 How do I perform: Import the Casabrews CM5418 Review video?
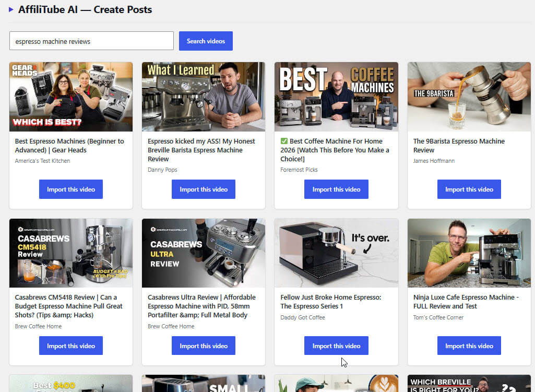[71, 346]
